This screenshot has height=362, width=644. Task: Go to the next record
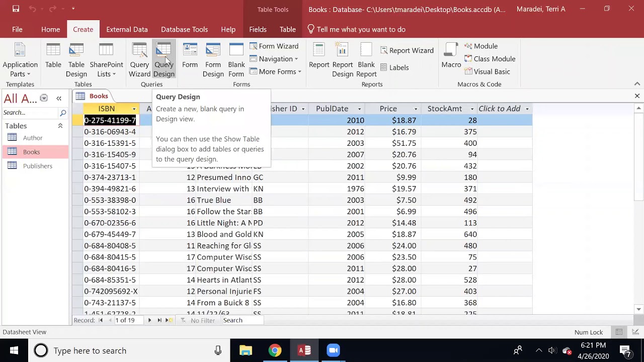pos(149,320)
